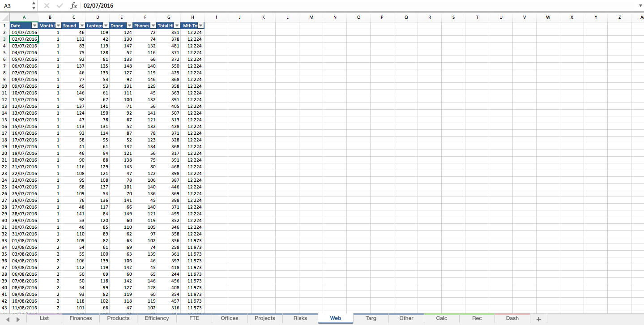Image resolution: width=644 pixels, height=325 pixels.
Task: Add a new worksheet with the plus icon
Action: point(538,318)
